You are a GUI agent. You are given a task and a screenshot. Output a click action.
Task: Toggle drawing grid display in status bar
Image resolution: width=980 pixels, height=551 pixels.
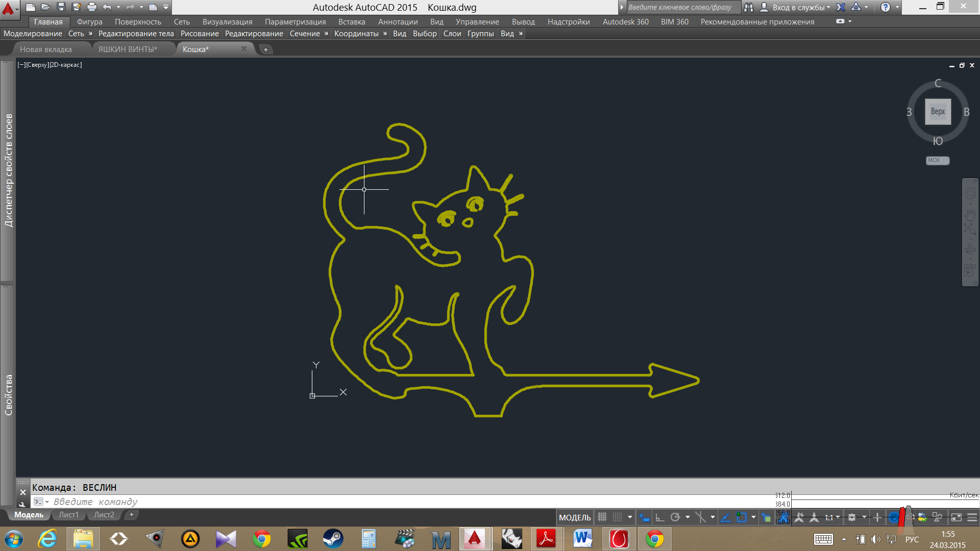click(602, 517)
